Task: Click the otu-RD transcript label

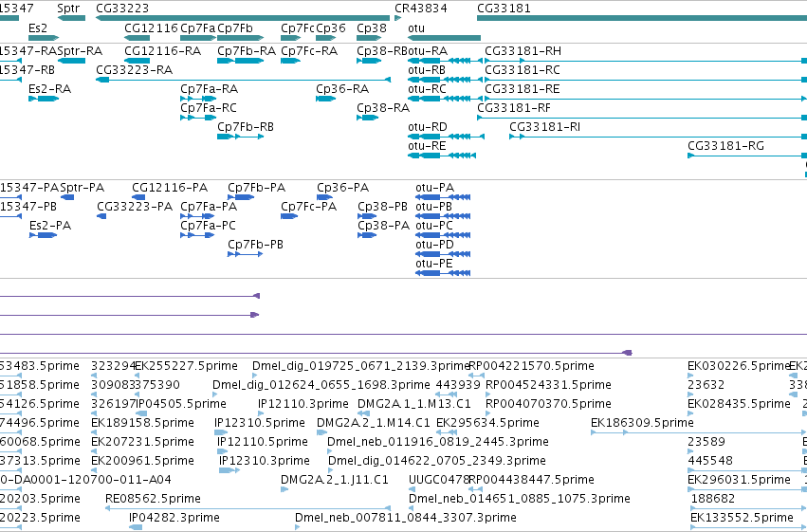Action: (427, 127)
